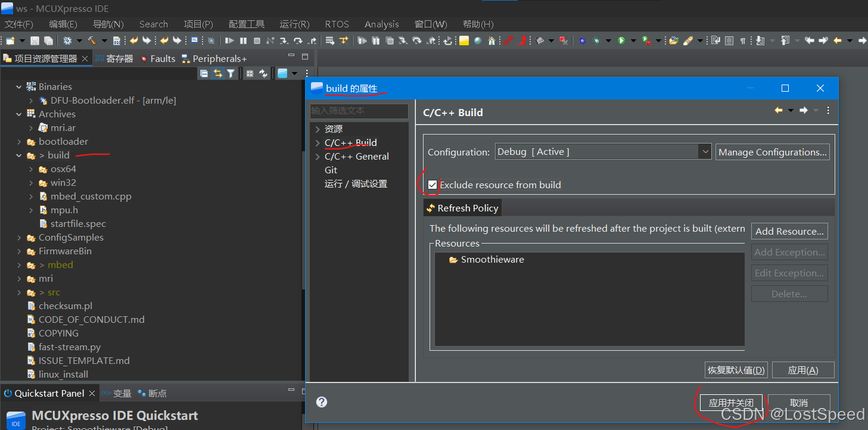Image resolution: width=868 pixels, height=430 pixels.
Task: Click the 恢复默认值(D) button
Action: click(736, 370)
